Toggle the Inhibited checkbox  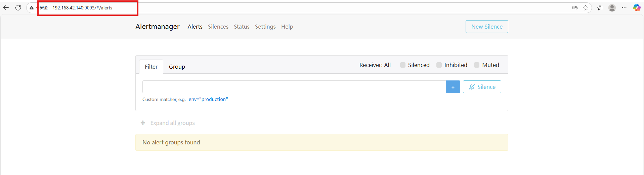pyautogui.click(x=439, y=65)
